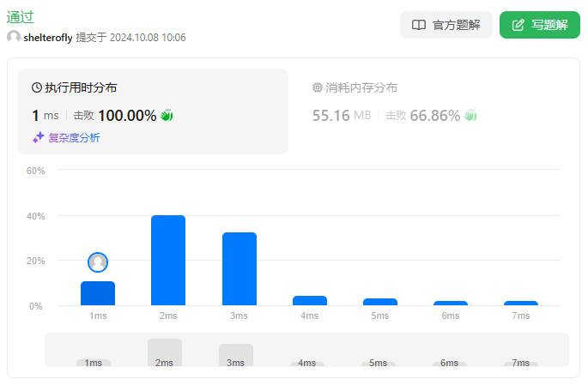Select the 3ms bar in the chart
The width and height of the screenshot is (588, 385).
coord(239,268)
